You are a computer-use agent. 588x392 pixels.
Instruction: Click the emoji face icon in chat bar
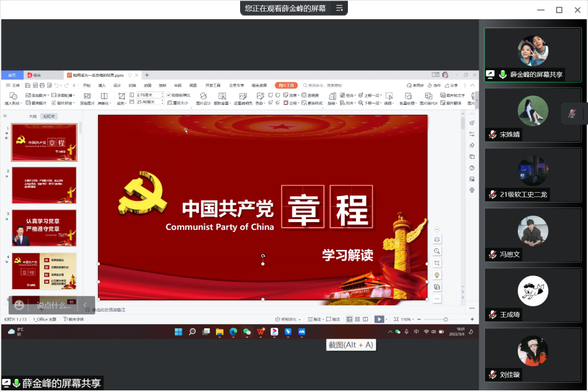19,305
